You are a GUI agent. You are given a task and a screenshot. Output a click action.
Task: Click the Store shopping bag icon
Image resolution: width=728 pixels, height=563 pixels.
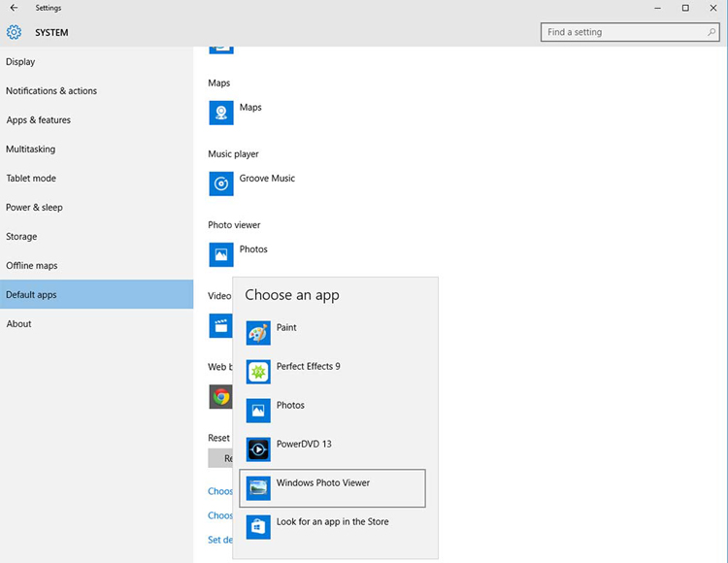point(258,527)
